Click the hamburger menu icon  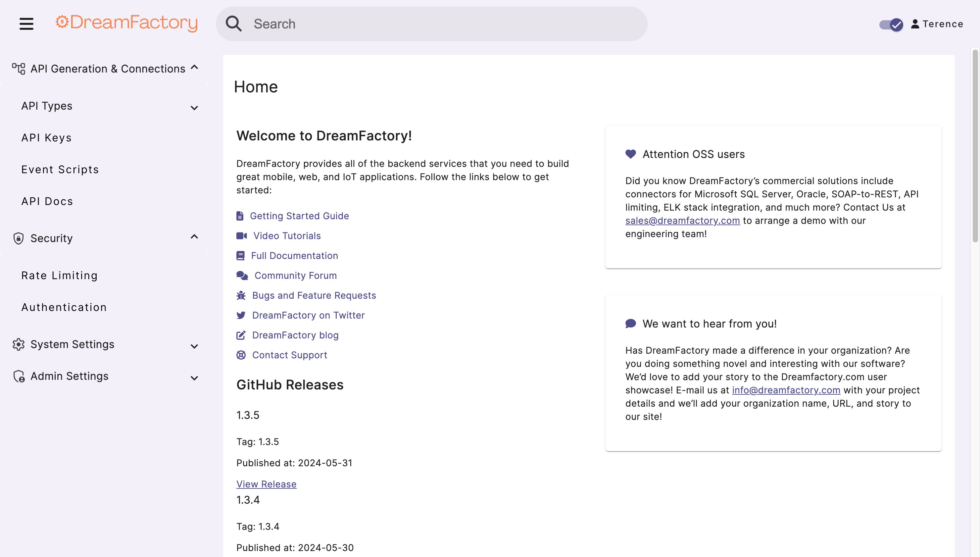26,24
